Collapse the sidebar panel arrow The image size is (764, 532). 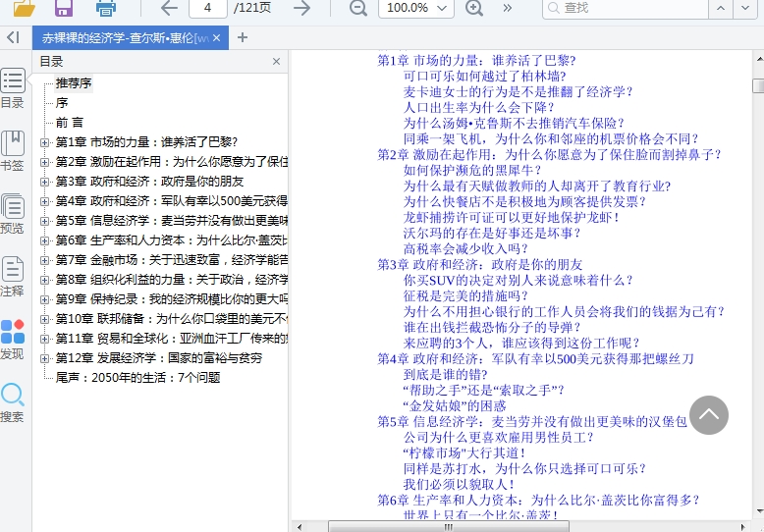click(x=14, y=37)
